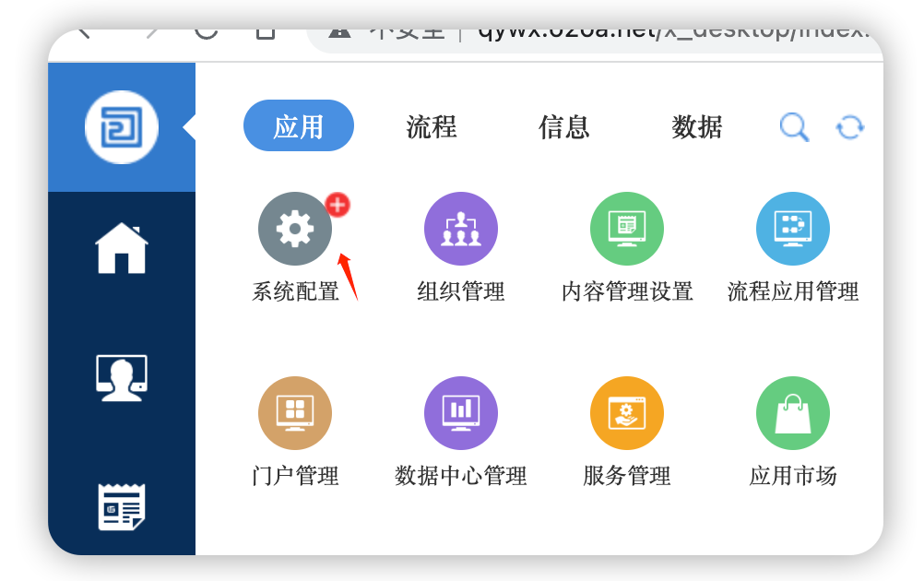Screen dimensions: 924x581
Task: Switch to the 数据 tab
Action: [697, 126]
